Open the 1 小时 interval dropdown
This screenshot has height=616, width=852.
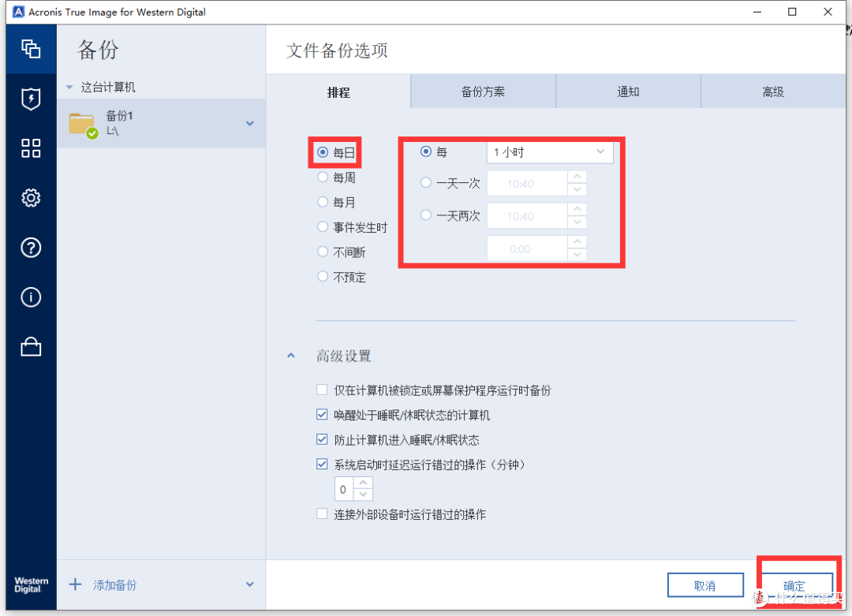(x=550, y=152)
